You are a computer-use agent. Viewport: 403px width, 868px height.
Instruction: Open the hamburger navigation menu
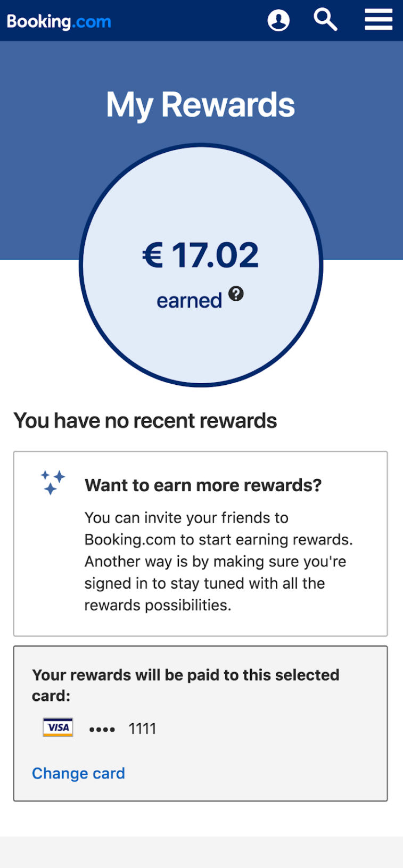point(379,20)
